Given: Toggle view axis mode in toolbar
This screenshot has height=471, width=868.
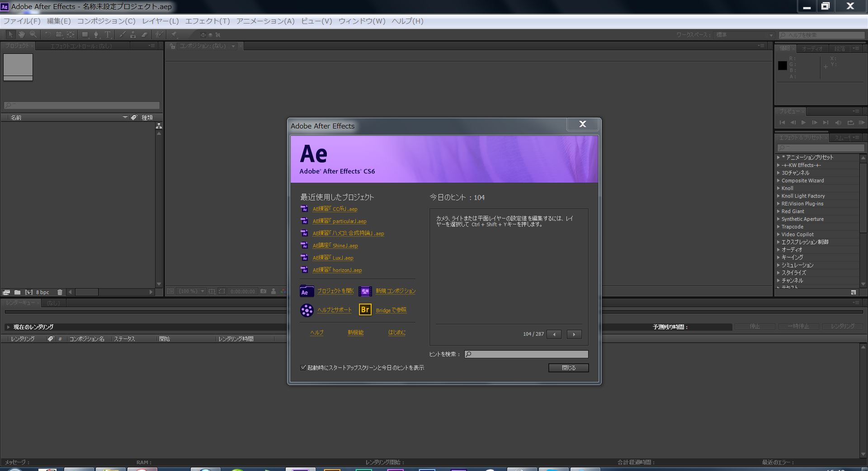Looking at the screenshot, I should 218,35.
